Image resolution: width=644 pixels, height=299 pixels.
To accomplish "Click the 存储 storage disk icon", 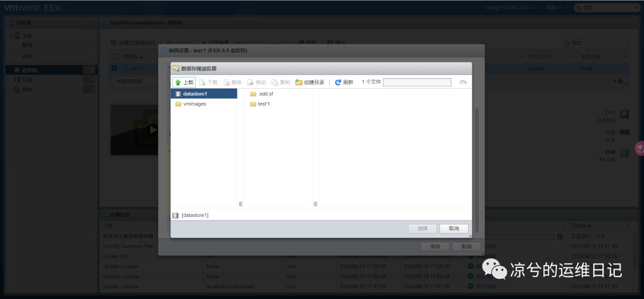I will click(x=624, y=154).
